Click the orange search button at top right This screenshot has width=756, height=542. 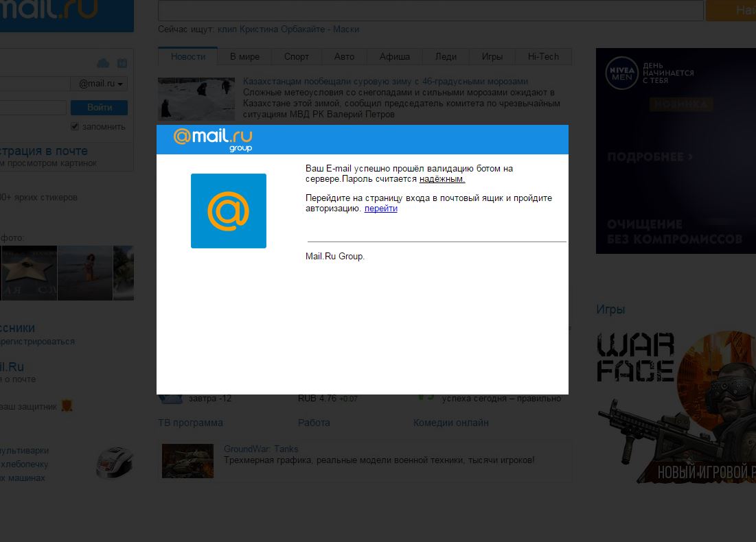(731, 10)
